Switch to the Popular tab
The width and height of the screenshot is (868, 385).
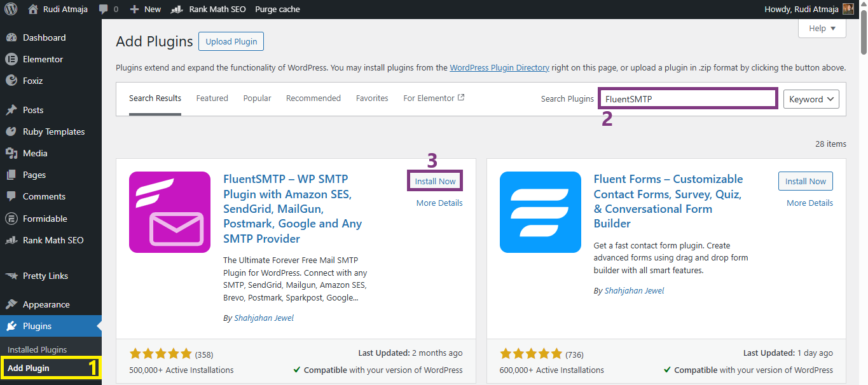coord(258,98)
